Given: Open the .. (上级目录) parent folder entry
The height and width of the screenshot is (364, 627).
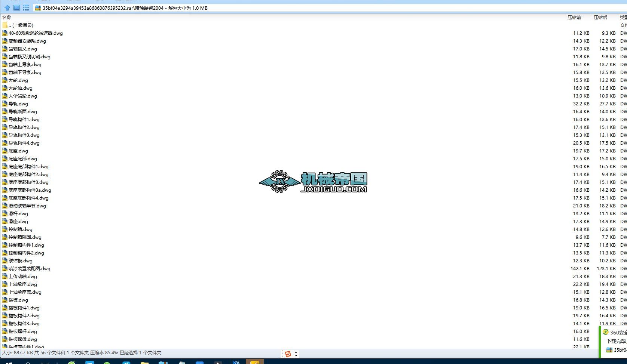Looking at the screenshot, I should [21, 25].
